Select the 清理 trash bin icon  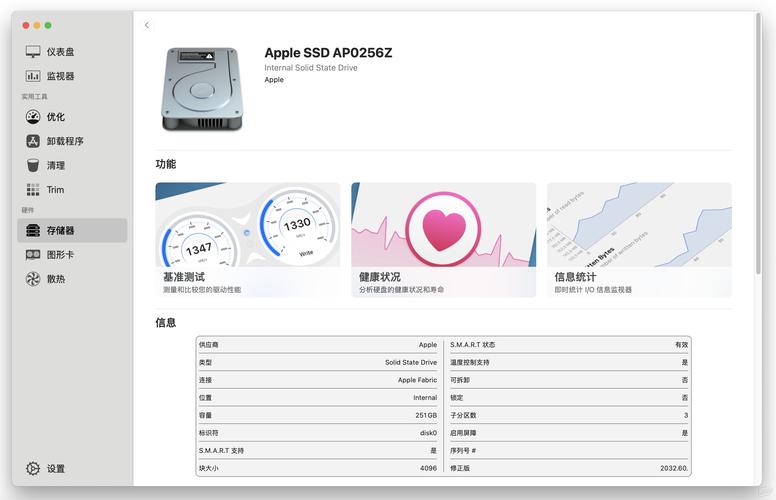[x=33, y=165]
